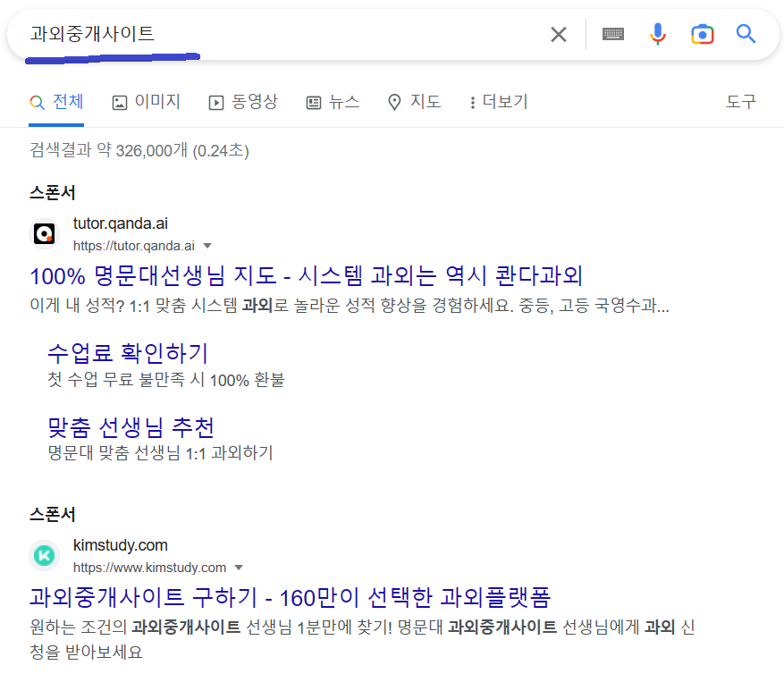Click the tutor.qanda.ai site favicon

[44, 233]
